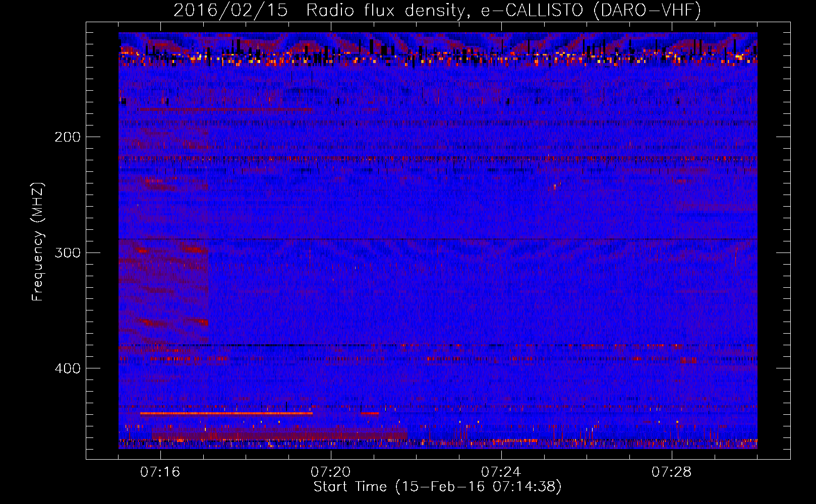Click the 200 frequency tick label
The height and width of the screenshot is (504, 816).
coord(68,137)
